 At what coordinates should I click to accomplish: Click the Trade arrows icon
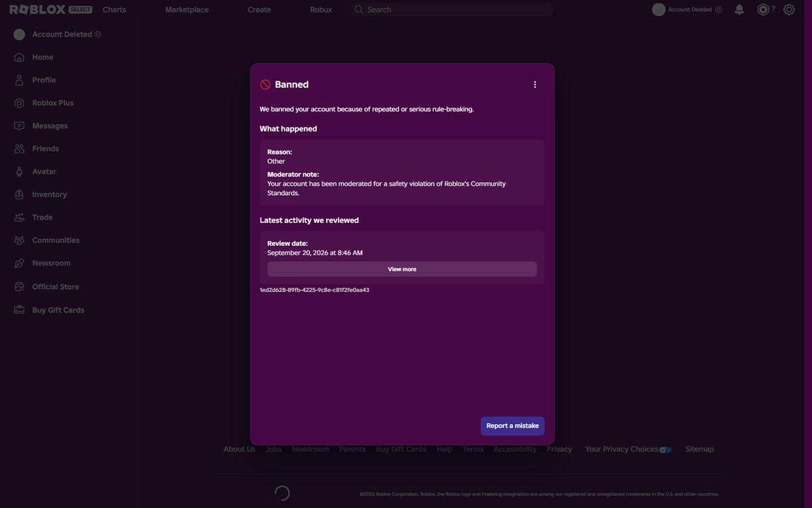[x=19, y=217]
